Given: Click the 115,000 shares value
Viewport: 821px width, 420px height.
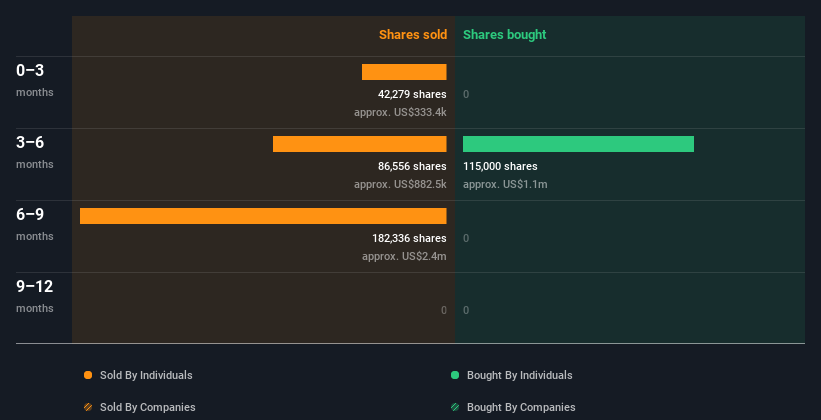Looking at the screenshot, I should [x=500, y=167].
